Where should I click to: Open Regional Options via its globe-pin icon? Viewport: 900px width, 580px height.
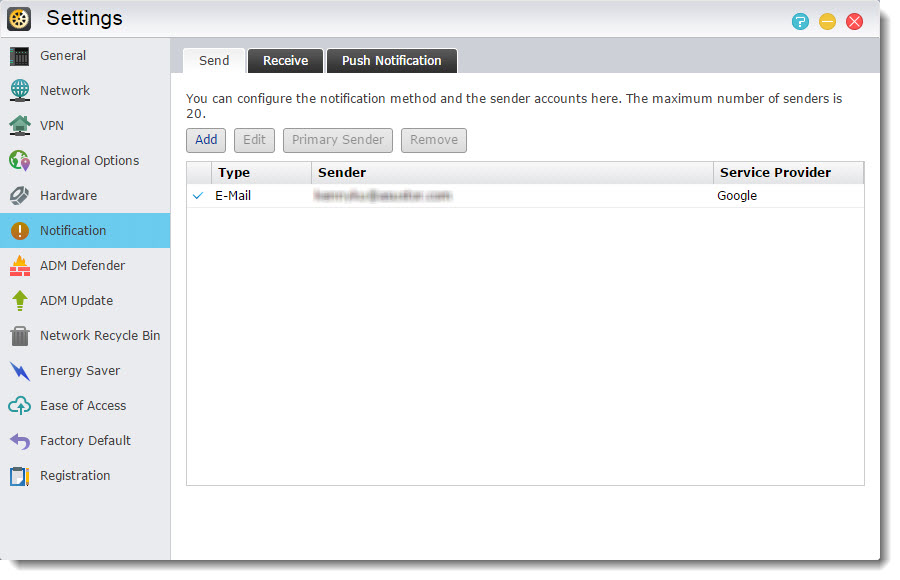coord(20,161)
